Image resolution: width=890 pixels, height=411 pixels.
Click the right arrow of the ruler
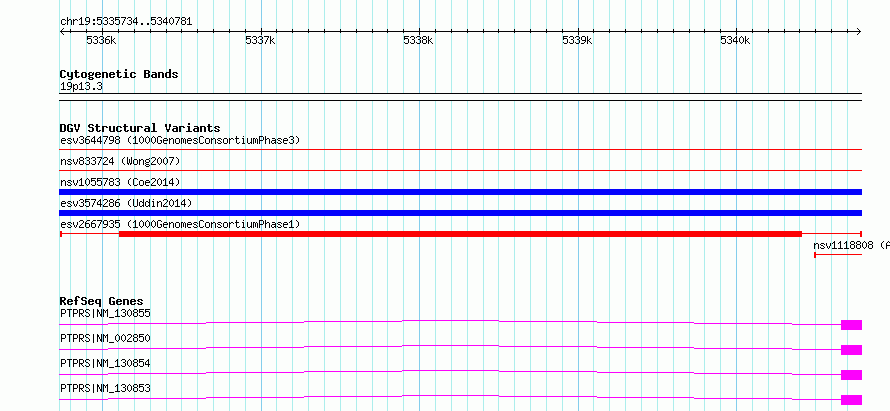(x=859, y=32)
